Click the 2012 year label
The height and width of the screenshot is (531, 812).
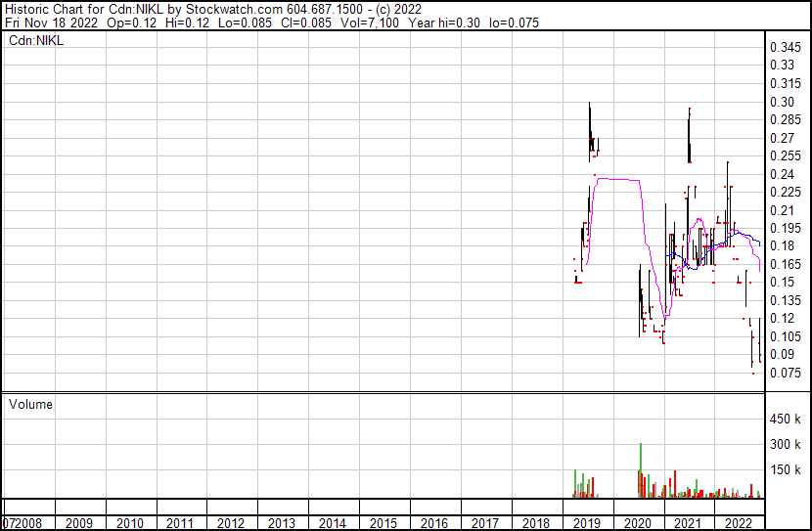coord(231,523)
